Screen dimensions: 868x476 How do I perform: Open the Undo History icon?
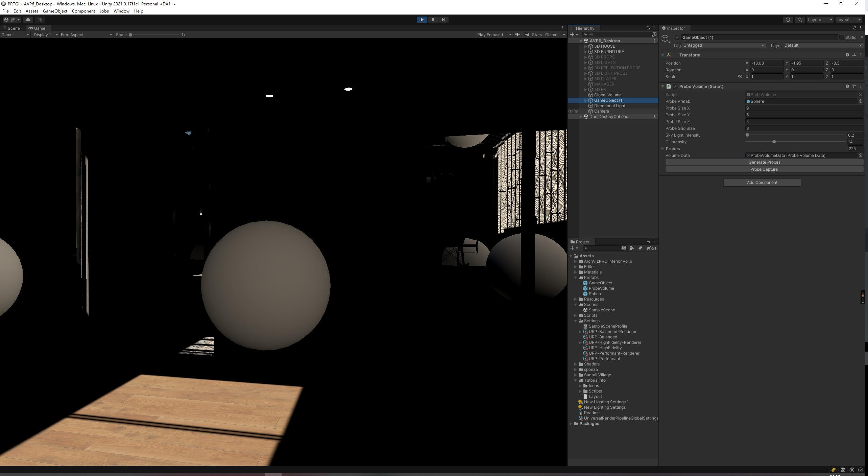(788, 20)
